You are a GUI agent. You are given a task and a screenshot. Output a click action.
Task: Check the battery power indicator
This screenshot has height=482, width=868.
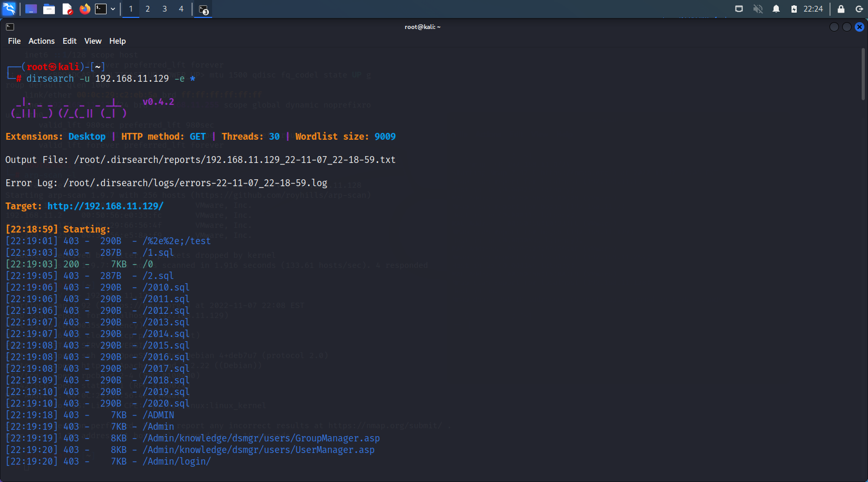pyautogui.click(x=794, y=9)
